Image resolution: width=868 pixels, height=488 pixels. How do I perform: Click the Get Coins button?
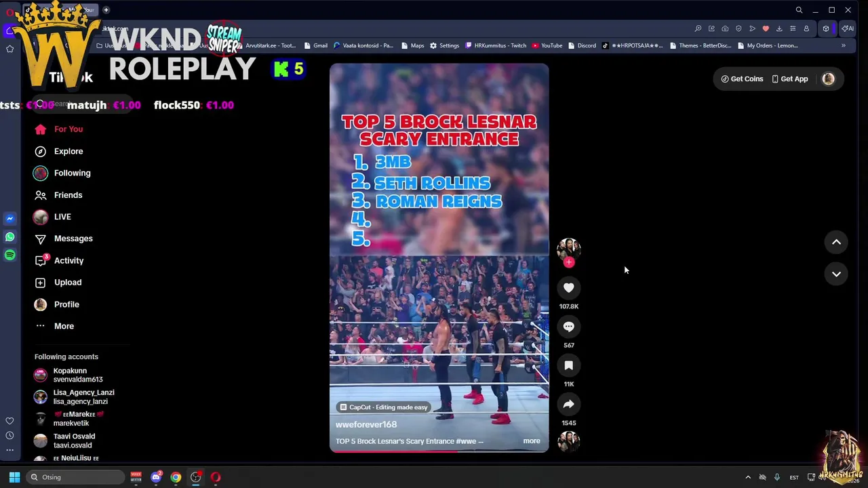click(742, 79)
